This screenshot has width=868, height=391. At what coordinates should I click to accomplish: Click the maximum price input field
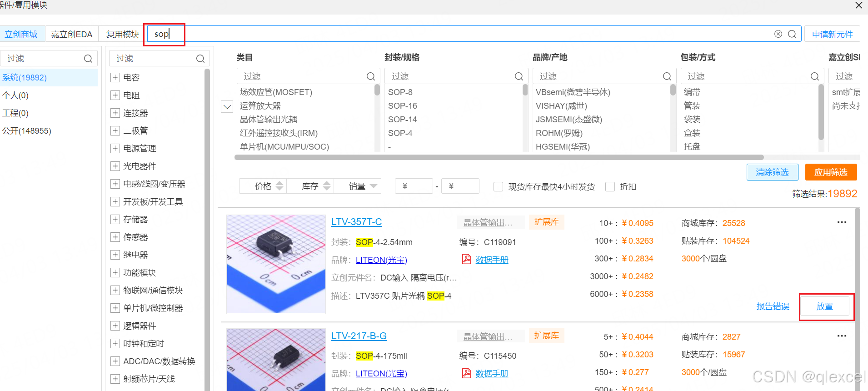(460, 186)
